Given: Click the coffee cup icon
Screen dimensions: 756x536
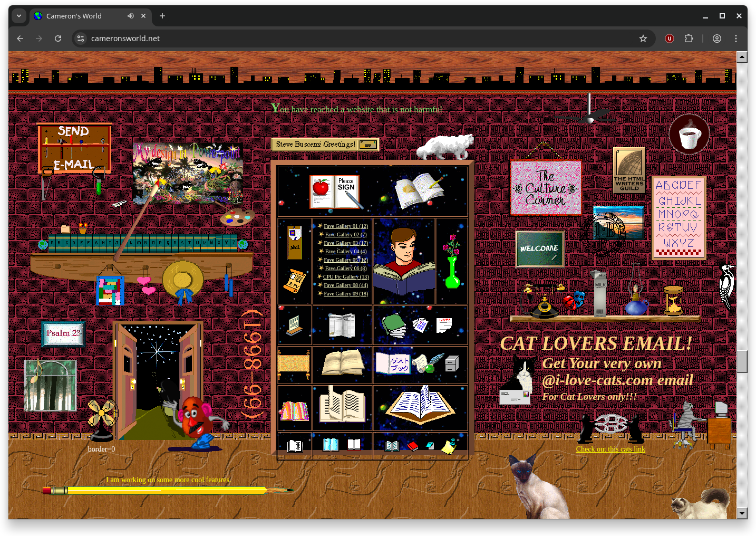Looking at the screenshot, I should (689, 134).
